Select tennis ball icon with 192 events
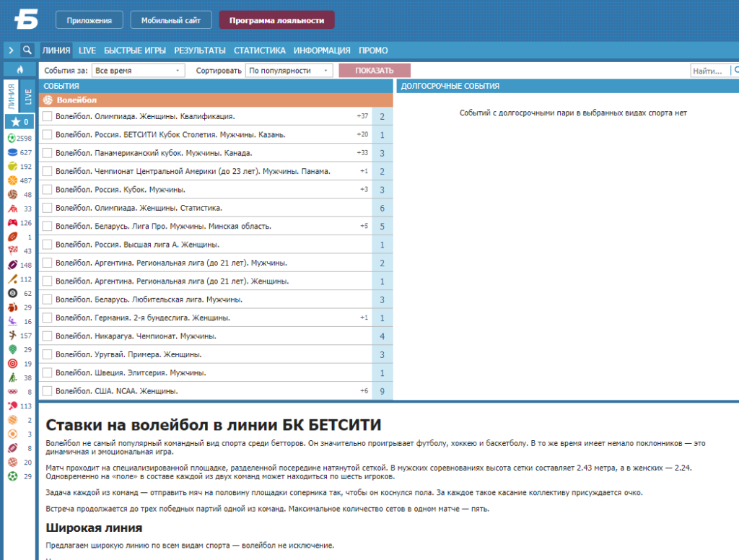This screenshot has width=739, height=560. point(13,167)
